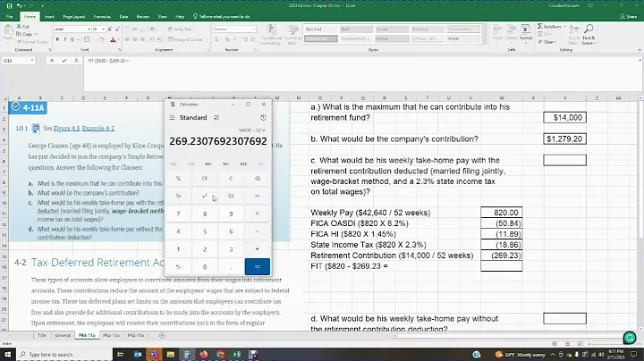Image resolution: width=644 pixels, height=361 pixels.
Task: Click the Insert Function fx icon
Action: click(76, 60)
